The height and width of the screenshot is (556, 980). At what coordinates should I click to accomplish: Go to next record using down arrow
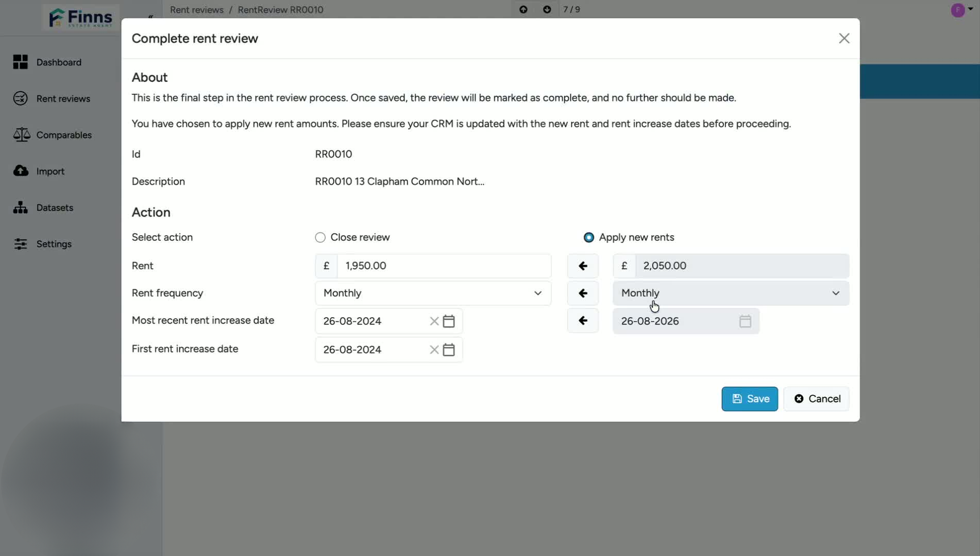pyautogui.click(x=547, y=9)
